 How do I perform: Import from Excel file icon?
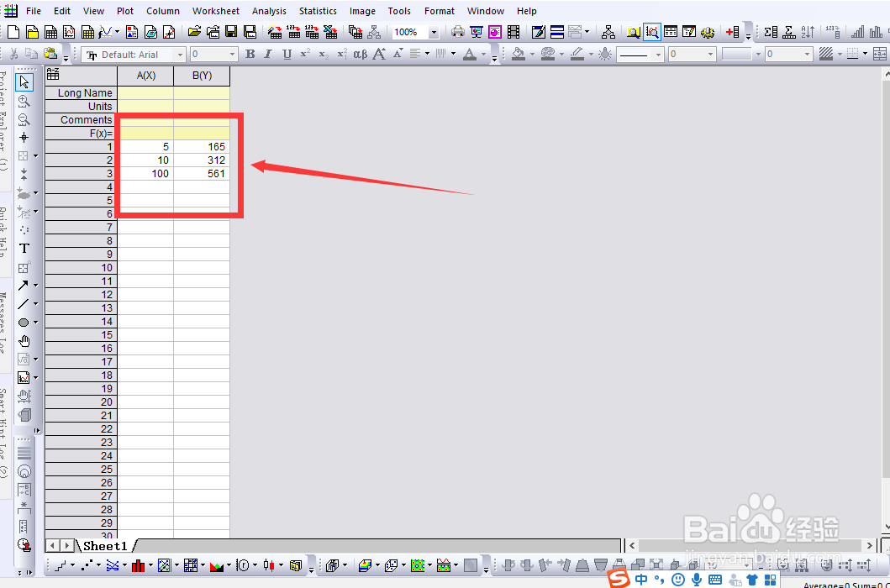330,32
